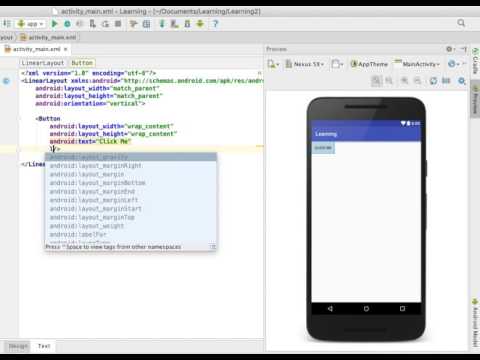The height and width of the screenshot is (360, 480).
Task: Zoom in on the preview
Action: tap(404, 81)
